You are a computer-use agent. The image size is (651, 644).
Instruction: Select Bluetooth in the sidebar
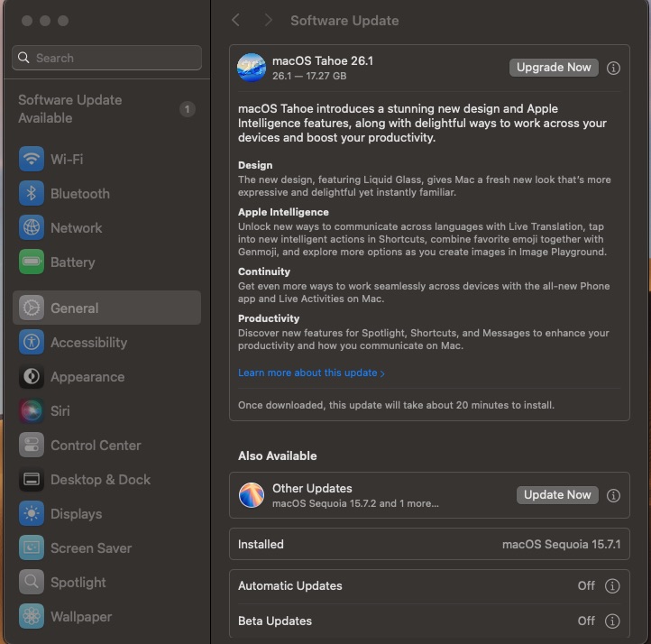[107, 194]
